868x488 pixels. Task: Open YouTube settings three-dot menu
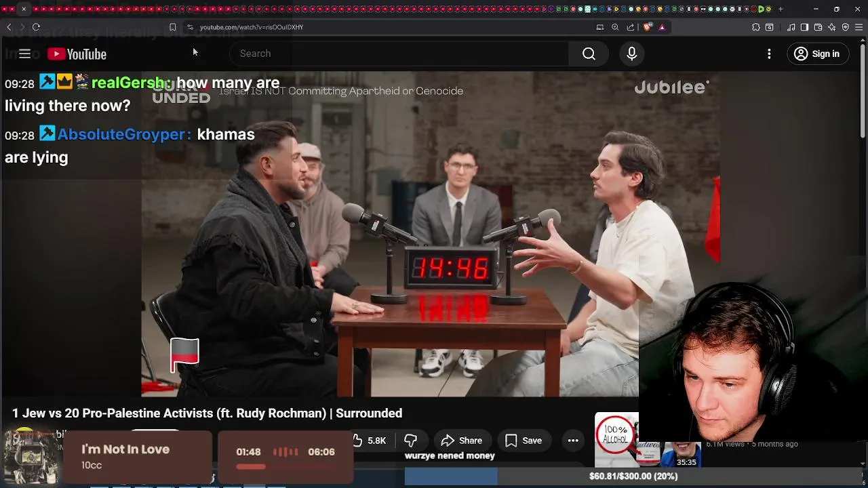pos(769,54)
